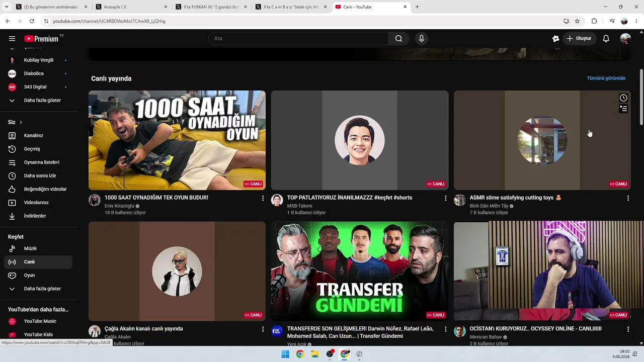Switch to the Anasayfa / X tab
The width and height of the screenshot is (644, 362).
131,7
